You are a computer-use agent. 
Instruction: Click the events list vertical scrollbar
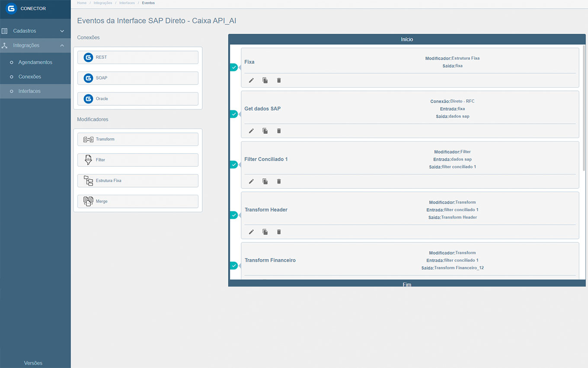584,108
